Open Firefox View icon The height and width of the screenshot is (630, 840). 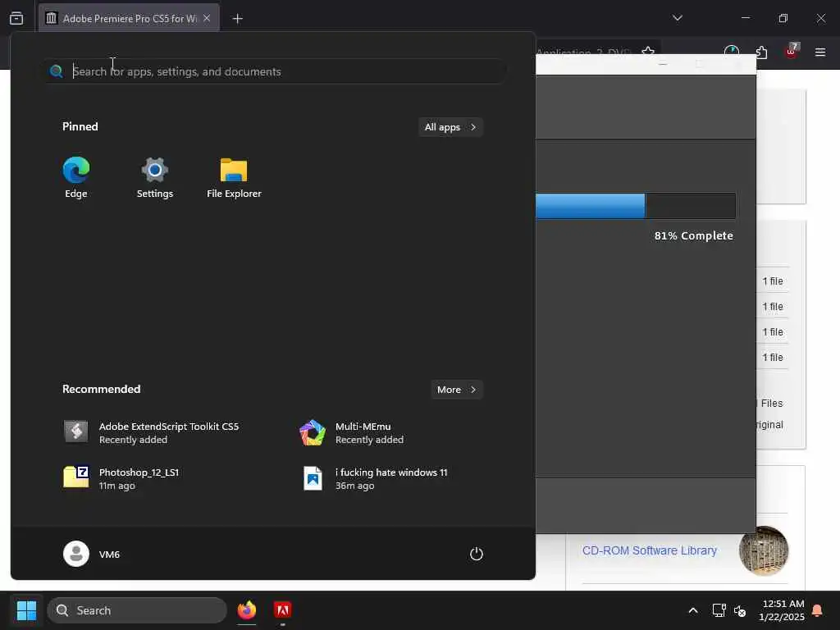(16, 18)
